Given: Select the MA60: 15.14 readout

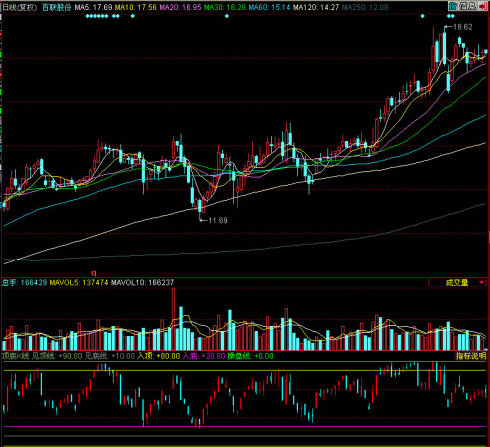Looking at the screenshot, I should point(269,7).
